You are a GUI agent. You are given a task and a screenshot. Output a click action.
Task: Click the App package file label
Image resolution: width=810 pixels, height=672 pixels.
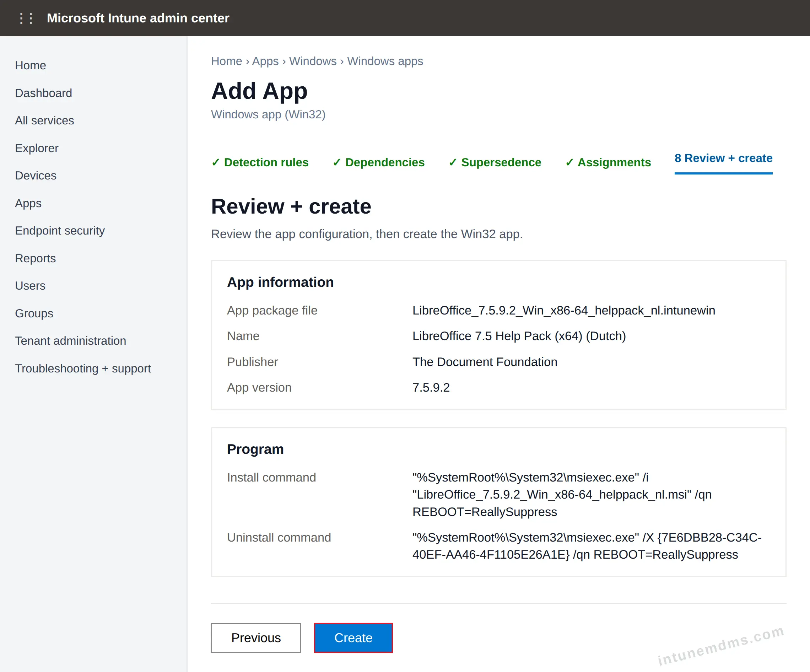coord(272,311)
